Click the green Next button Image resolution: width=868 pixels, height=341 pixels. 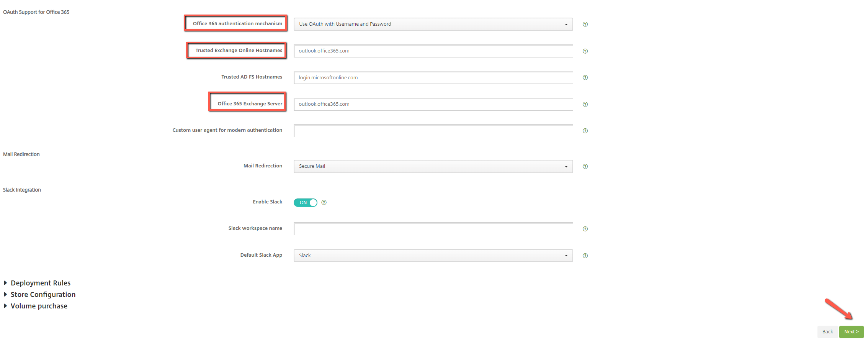pyautogui.click(x=851, y=332)
